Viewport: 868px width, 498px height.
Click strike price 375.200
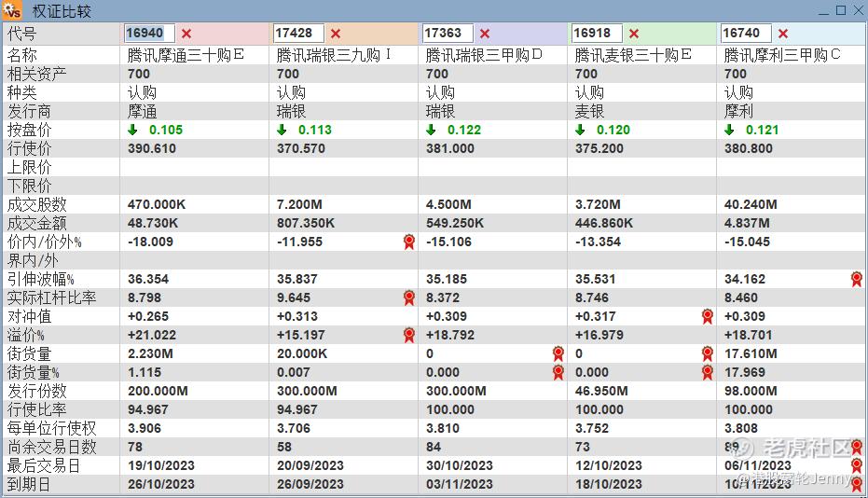[x=599, y=148]
